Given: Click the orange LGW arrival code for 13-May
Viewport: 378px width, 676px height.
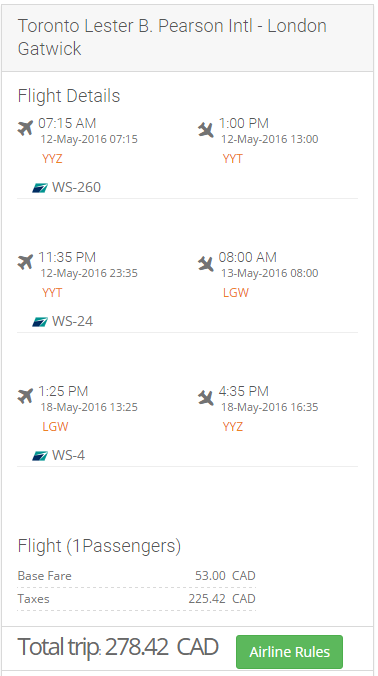Looking at the screenshot, I should (236, 293).
